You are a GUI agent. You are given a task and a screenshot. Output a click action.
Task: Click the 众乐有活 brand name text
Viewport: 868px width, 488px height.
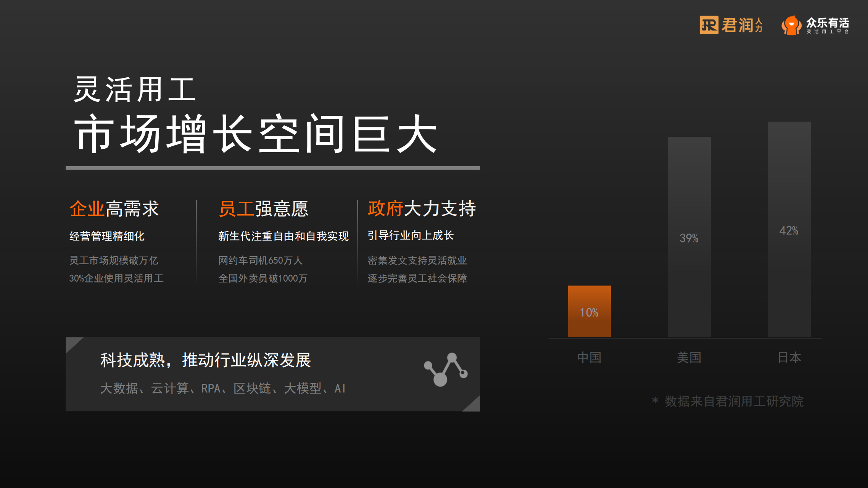(828, 23)
